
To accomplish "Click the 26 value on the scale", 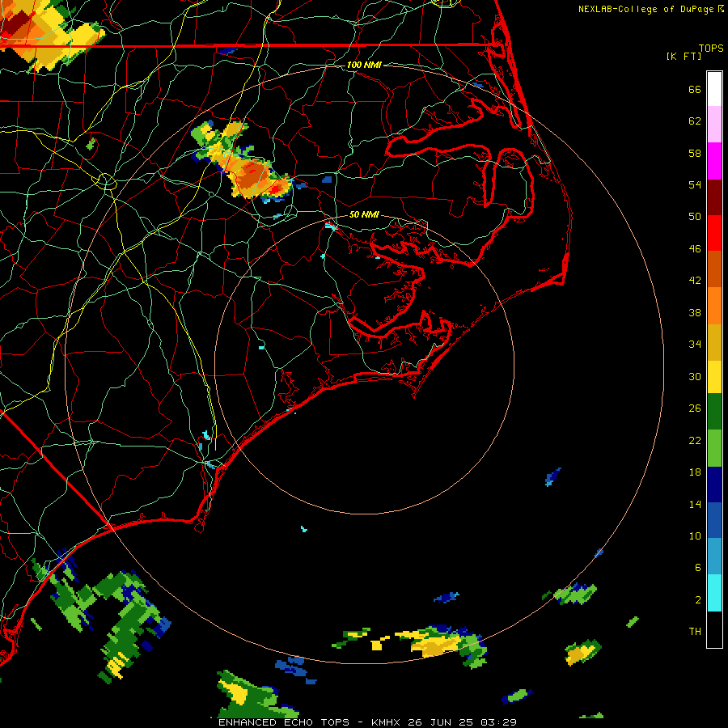I will point(695,408).
